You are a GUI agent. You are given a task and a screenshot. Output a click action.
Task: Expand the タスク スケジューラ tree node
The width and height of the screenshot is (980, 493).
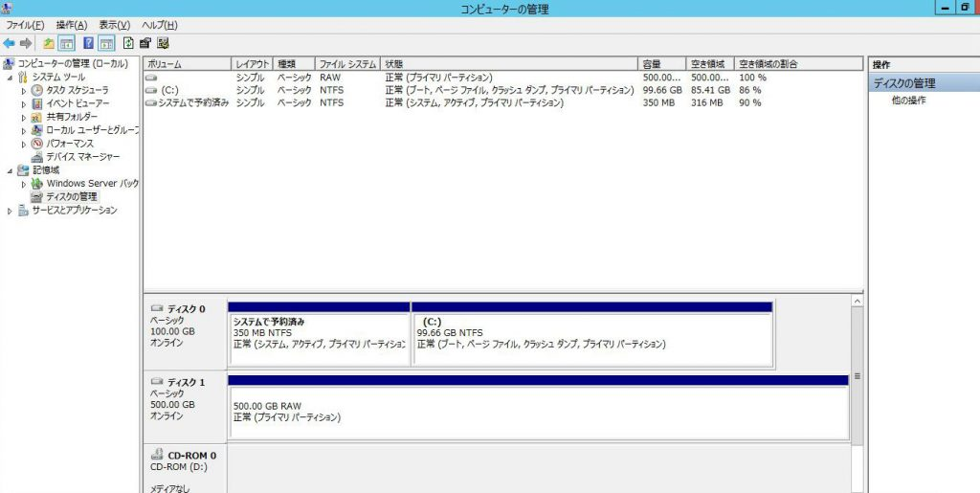pyautogui.click(x=25, y=90)
